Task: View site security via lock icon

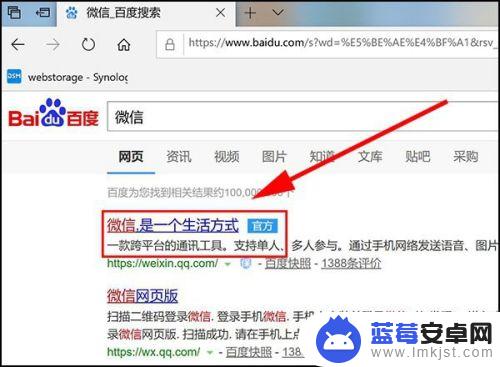Action: point(170,44)
